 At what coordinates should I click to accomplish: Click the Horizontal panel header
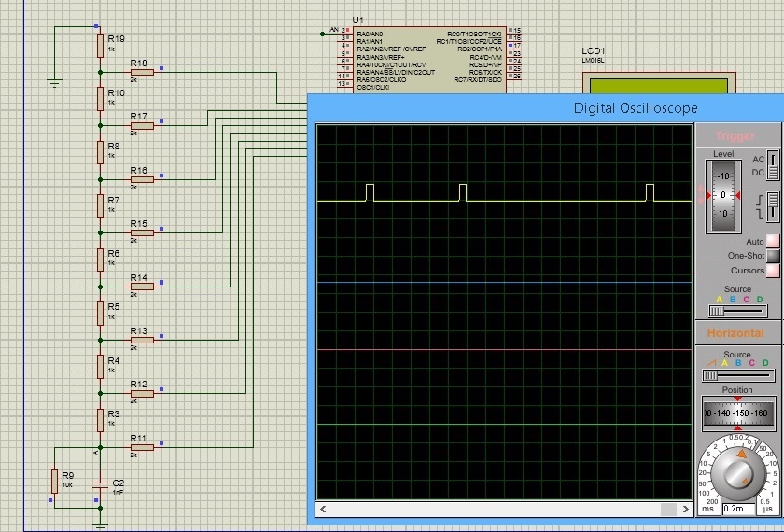click(737, 332)
